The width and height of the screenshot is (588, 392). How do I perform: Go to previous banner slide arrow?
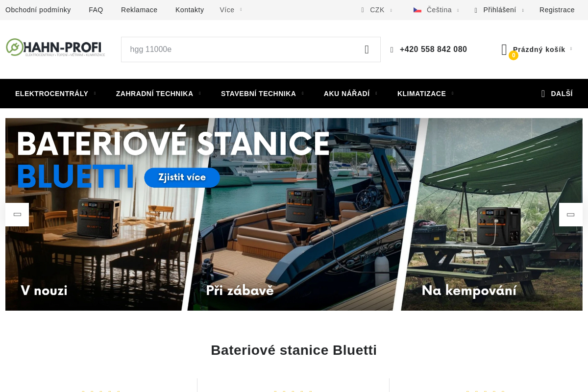pyautogui.click(x=17, y=215)
